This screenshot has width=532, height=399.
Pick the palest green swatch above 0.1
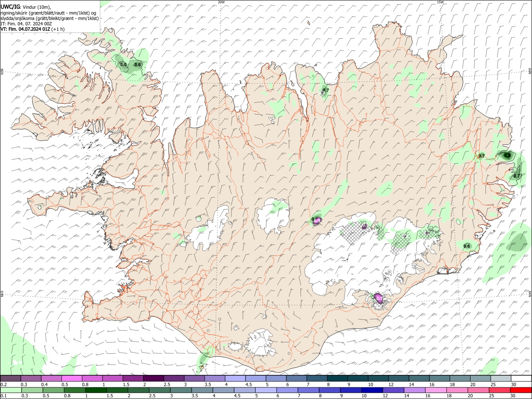11,390
